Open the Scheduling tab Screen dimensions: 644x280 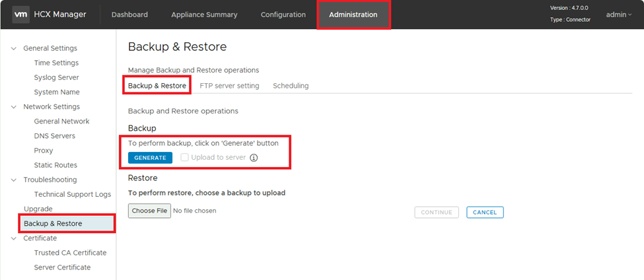point(291,86)
